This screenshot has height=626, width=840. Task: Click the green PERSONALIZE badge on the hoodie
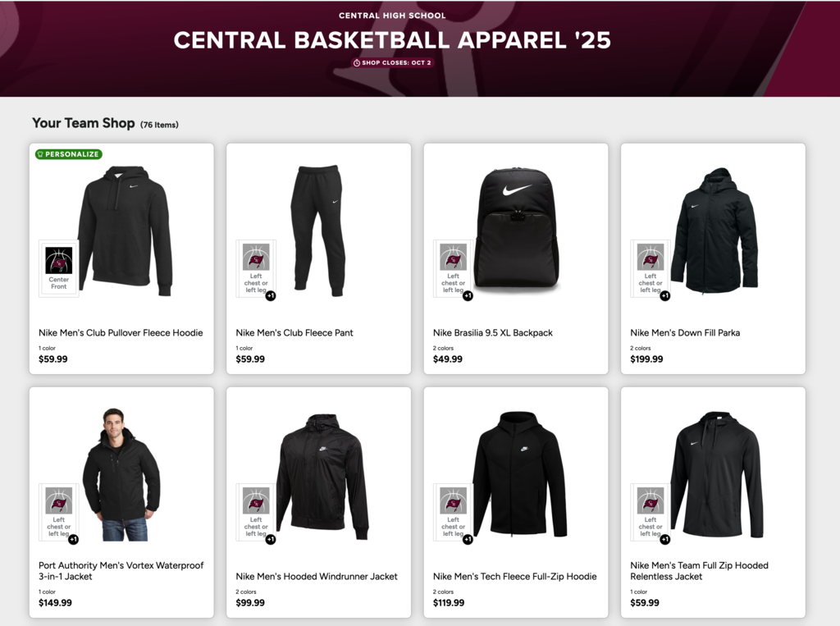[x=69, y=153]
